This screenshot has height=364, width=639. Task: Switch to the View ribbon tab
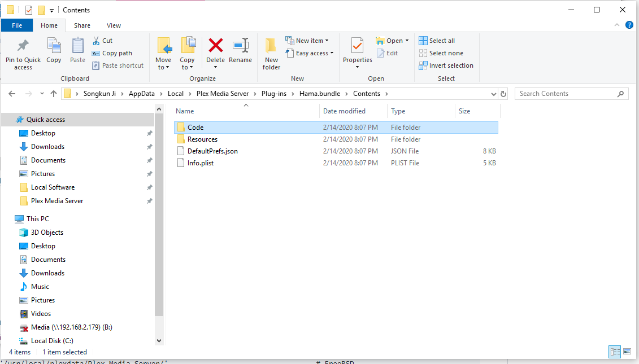(x=114, y=25)
